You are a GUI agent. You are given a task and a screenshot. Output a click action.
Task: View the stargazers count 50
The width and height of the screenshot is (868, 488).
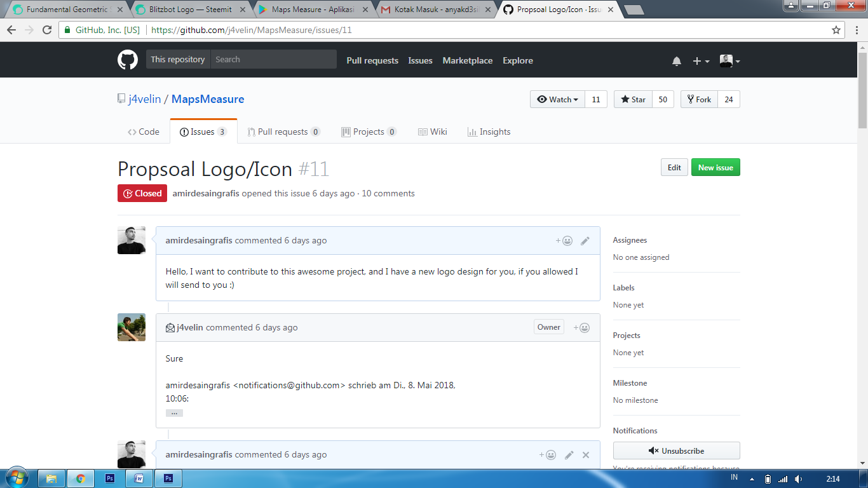pos(663,99)
